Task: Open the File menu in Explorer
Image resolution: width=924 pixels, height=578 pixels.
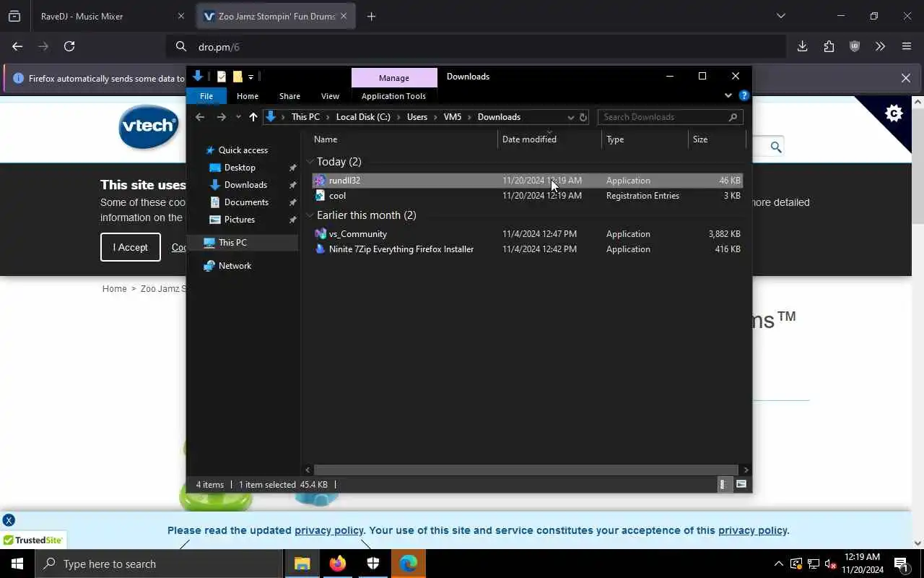Action: (x=206, y=96)
